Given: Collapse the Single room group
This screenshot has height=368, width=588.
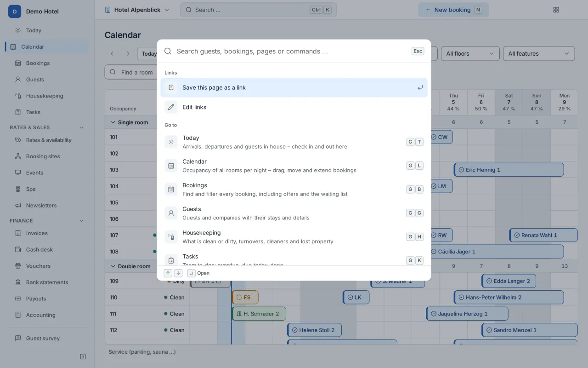Looking at the screenshot, I should click(x=113, y=122).
